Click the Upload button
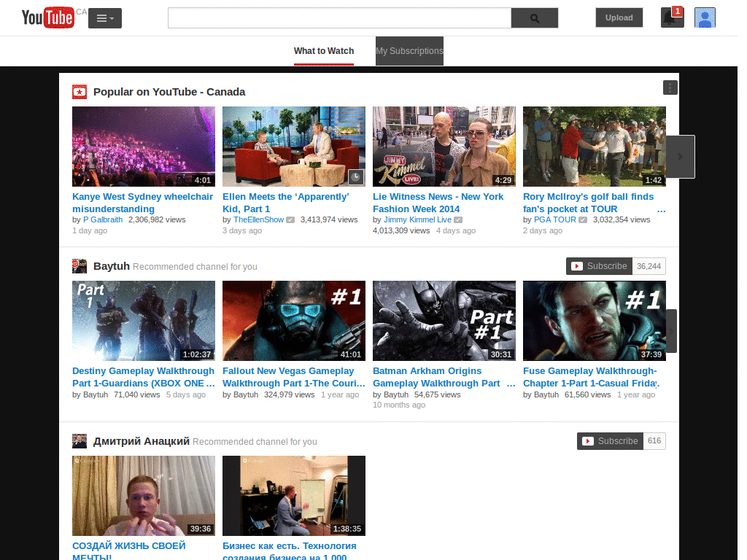The width and height of the screenshot is (747, 560). 619,17
